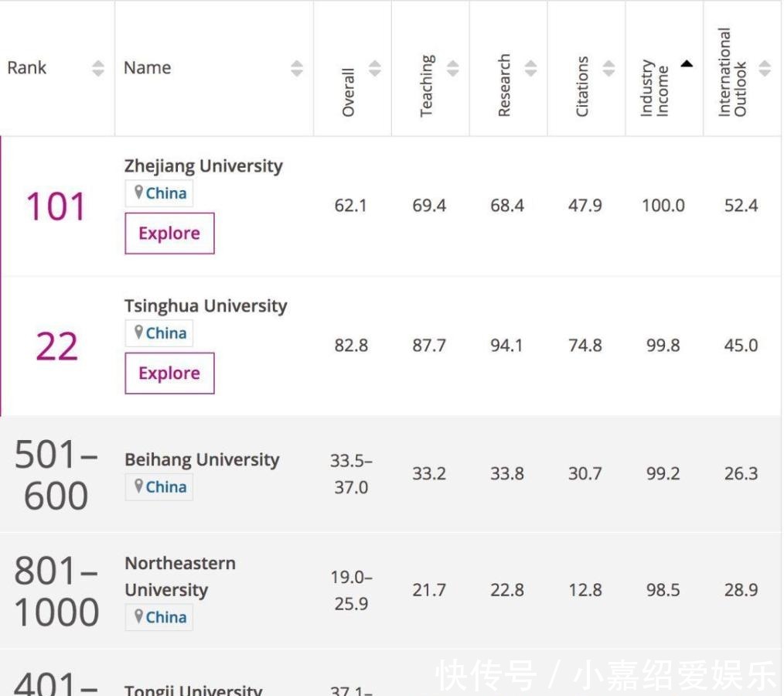Toggle sorting on the Citations column
784x696 pixels.
pos(608,68)
